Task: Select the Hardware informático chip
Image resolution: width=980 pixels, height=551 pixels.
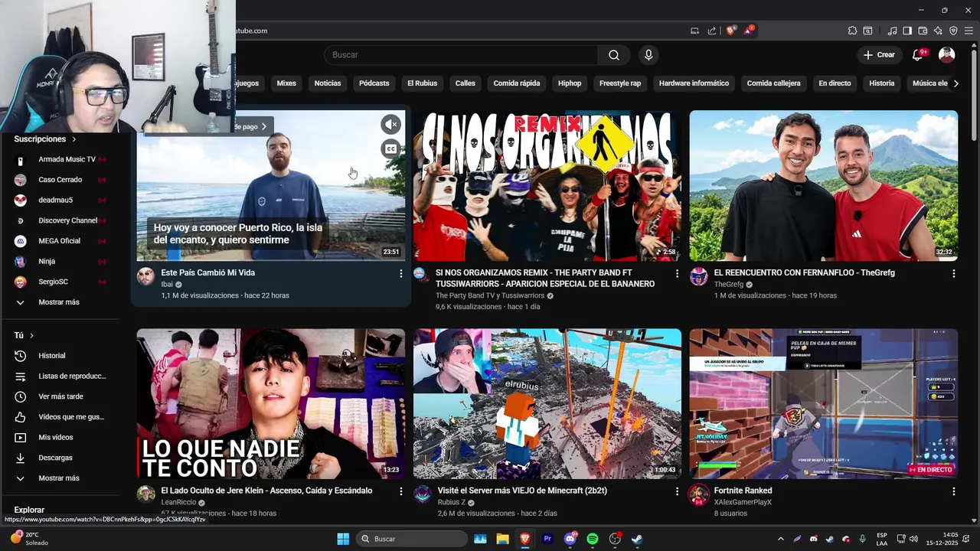Action: coord(694,83)
